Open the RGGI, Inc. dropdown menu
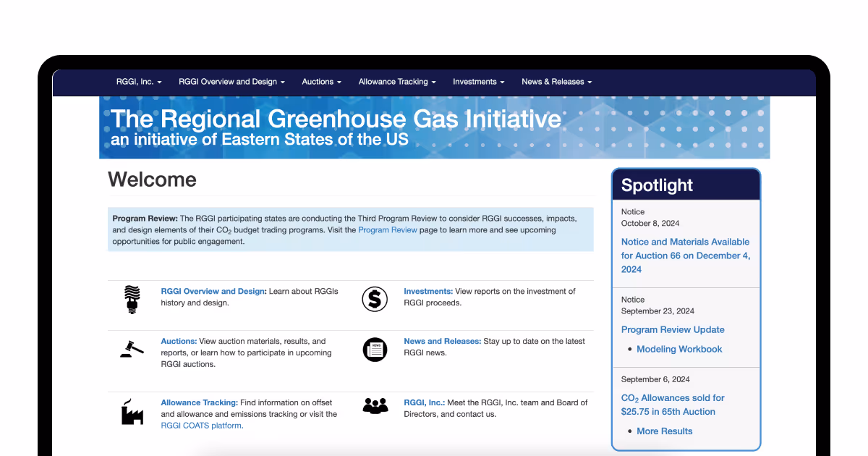Screen dimensions: 868x456 (139, 82)
